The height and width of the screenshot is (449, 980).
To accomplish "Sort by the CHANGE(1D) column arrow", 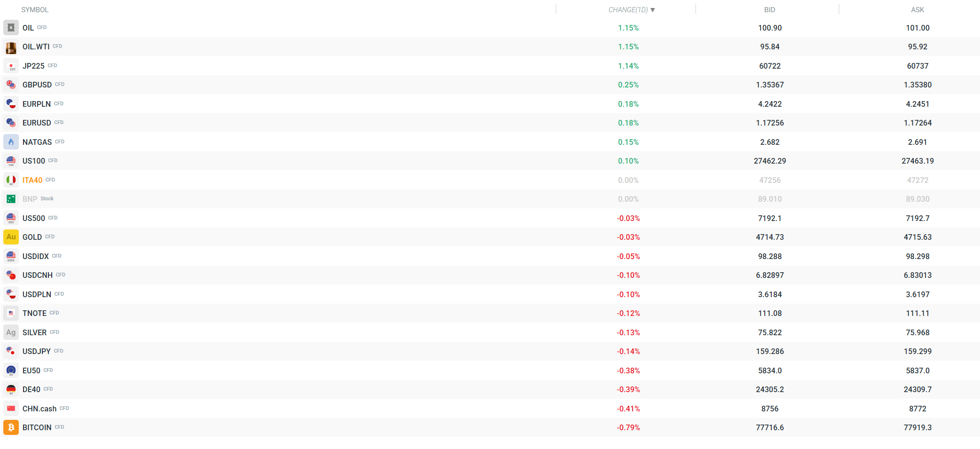I will [x=652, y=10].
